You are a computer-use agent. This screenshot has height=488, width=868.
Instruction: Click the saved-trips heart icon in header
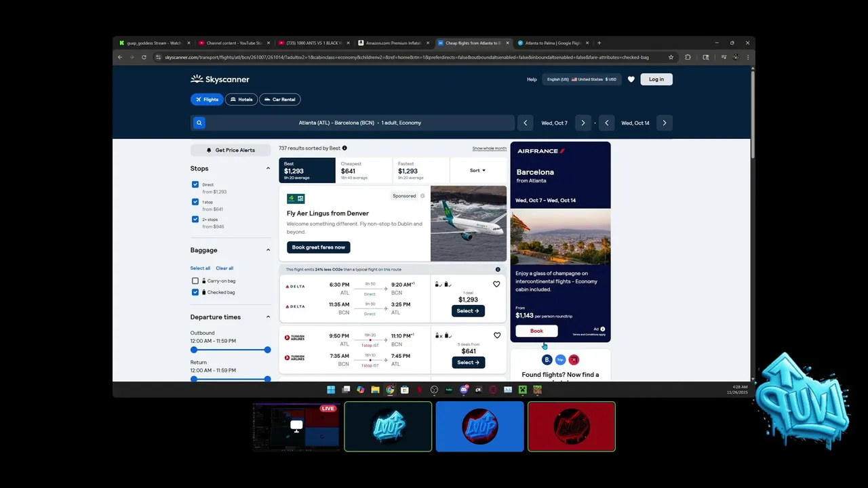[631, 79]
